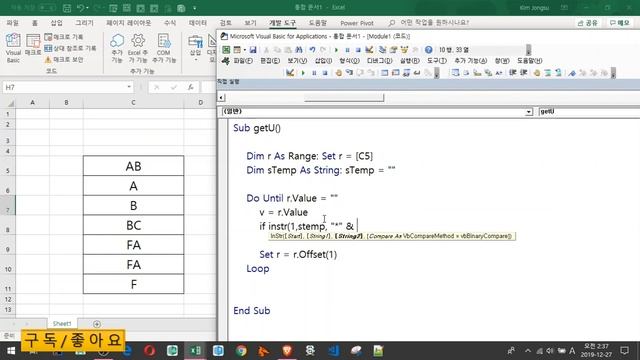Click the Insert Function fx button
Image resolution: width=640 pixels, height=360 pixels.
(x=191, y=87)
